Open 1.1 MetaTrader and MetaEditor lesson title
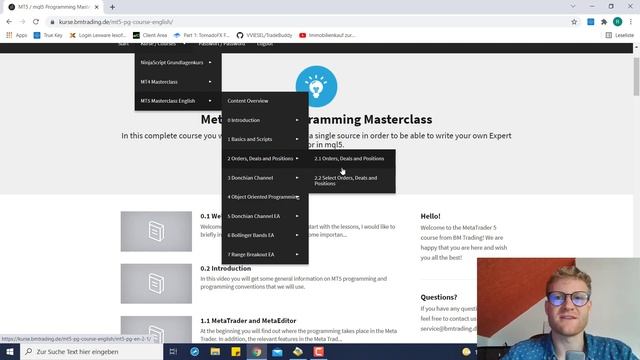640x360 pixels. point(248,321)
